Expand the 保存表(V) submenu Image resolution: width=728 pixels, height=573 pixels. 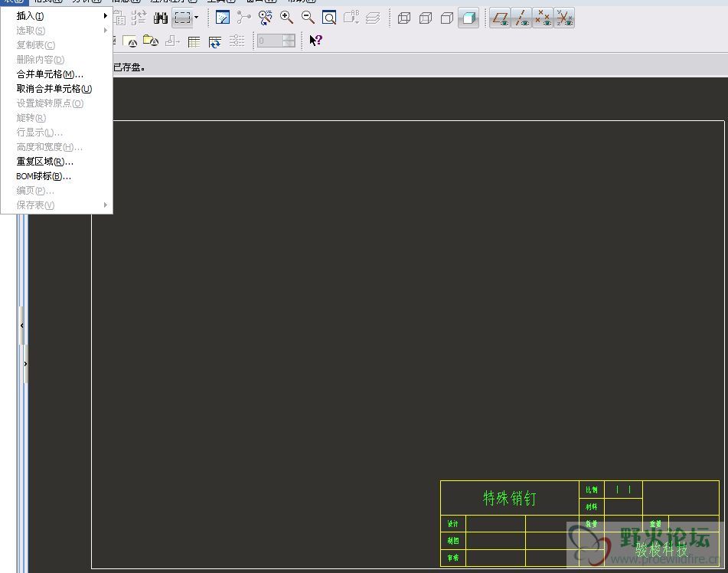point(57,205)
